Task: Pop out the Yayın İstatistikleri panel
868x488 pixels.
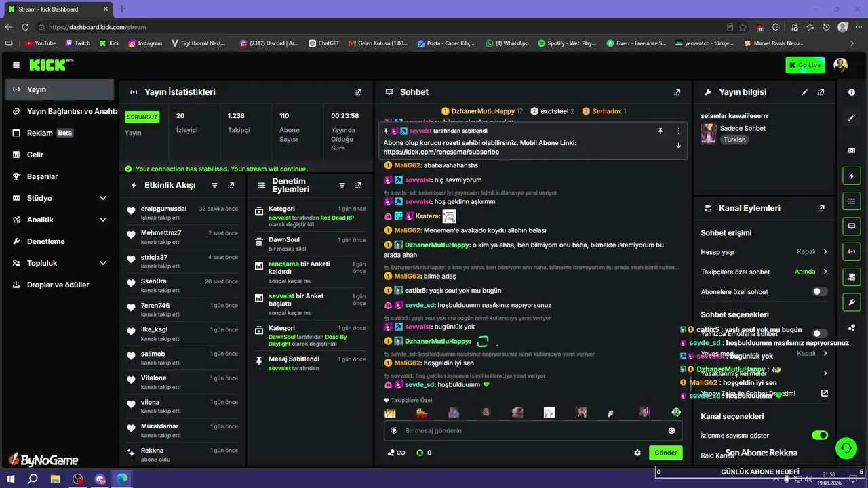Action: point(359,92)
